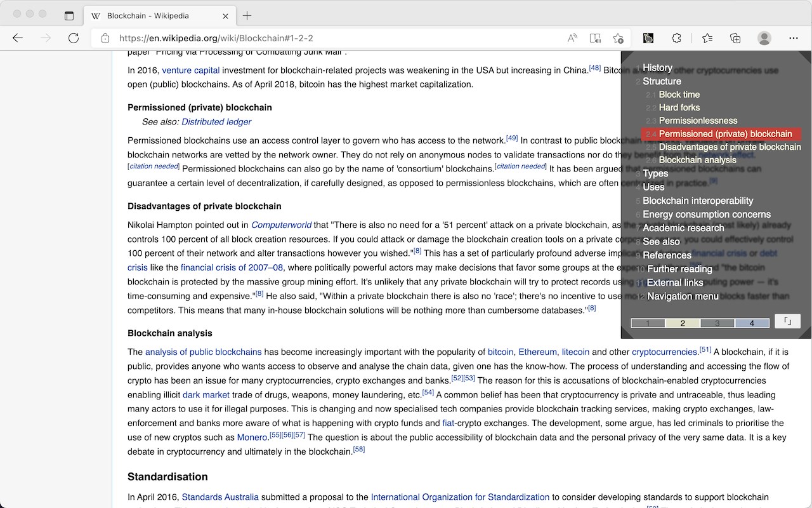Reload the Blockchain Wikipedia page

click(74, 38)
